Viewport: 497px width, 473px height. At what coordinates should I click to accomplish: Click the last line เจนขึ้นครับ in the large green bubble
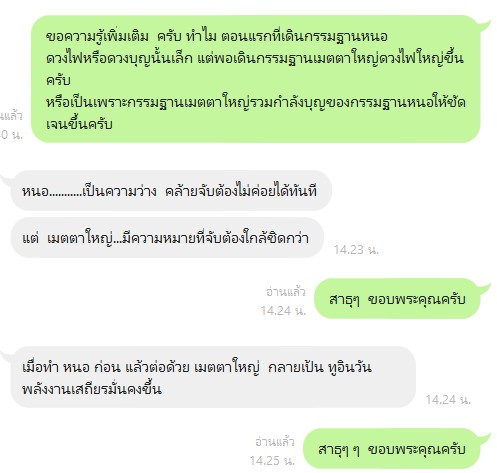pyautogui.click(x=79, y=124)
